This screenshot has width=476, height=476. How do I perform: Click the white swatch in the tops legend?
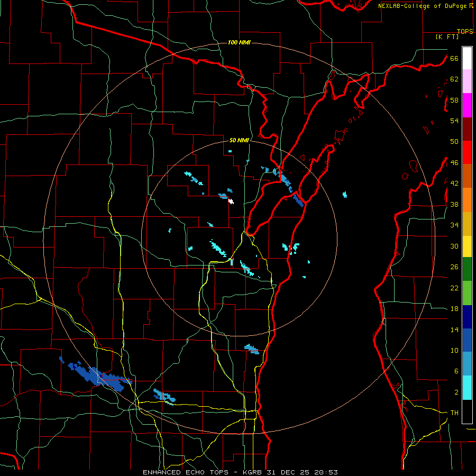[x=467, y=58]
